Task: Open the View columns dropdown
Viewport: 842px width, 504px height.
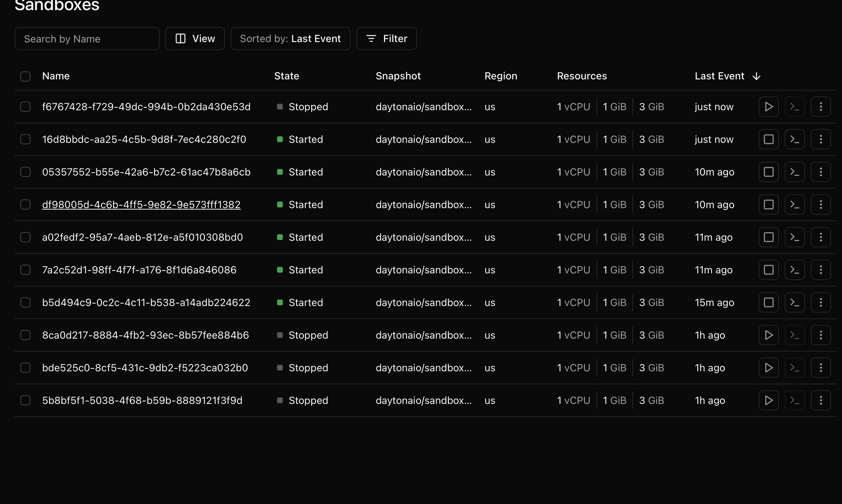Action: click(195, 38)
